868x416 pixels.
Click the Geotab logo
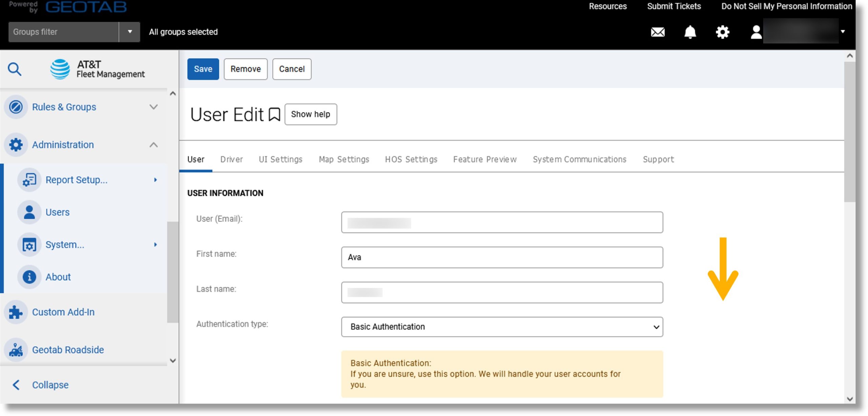pos(86,7)
